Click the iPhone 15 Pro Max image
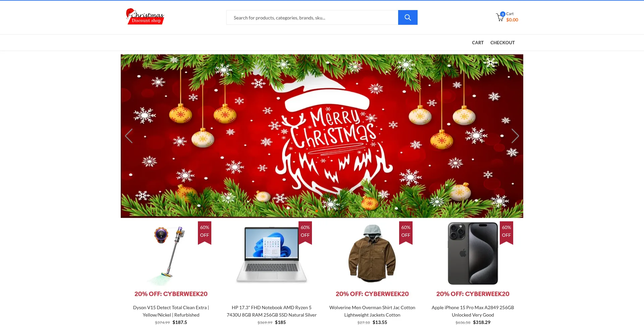644x333 pixels. [x=473, y=254]
